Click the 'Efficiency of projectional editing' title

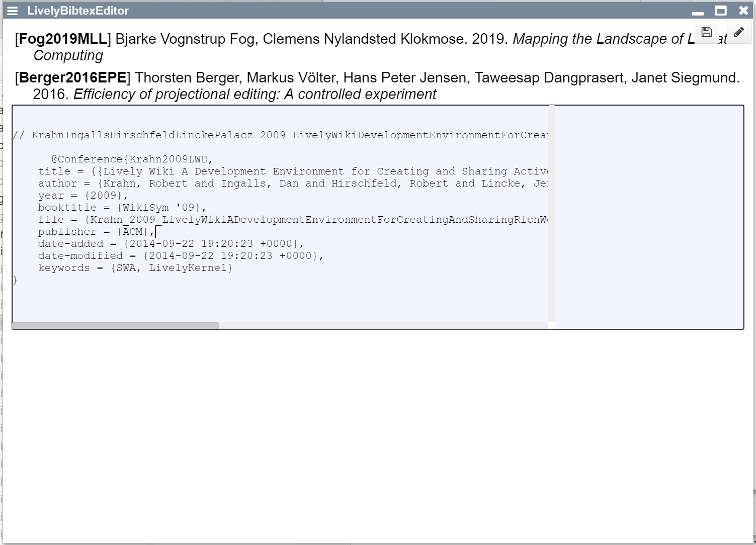point(255,95)
